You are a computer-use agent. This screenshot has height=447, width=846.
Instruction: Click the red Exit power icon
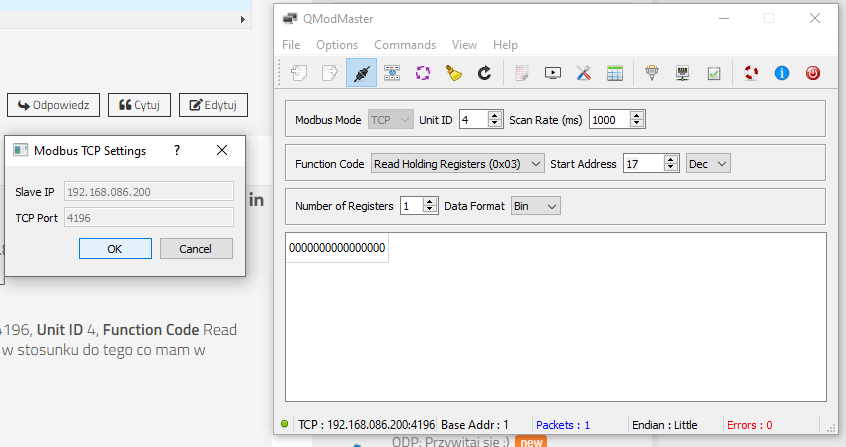click(813, 73)
